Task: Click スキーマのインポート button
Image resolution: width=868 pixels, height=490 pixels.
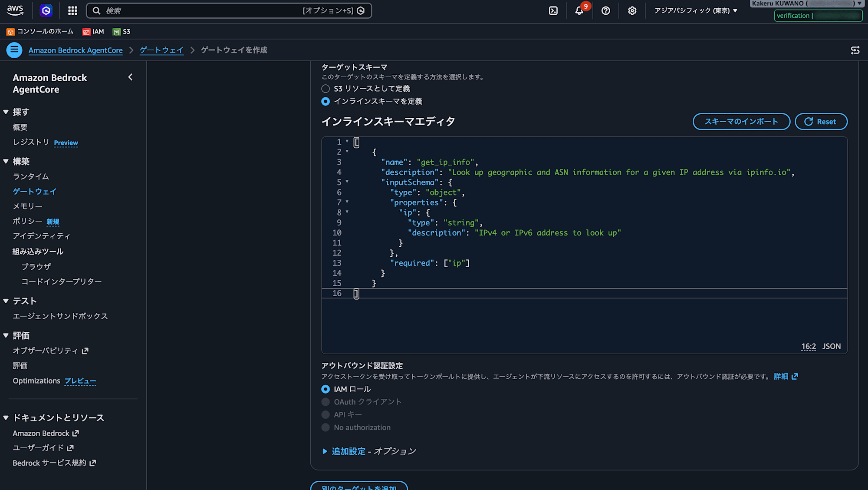Action: 741,122
